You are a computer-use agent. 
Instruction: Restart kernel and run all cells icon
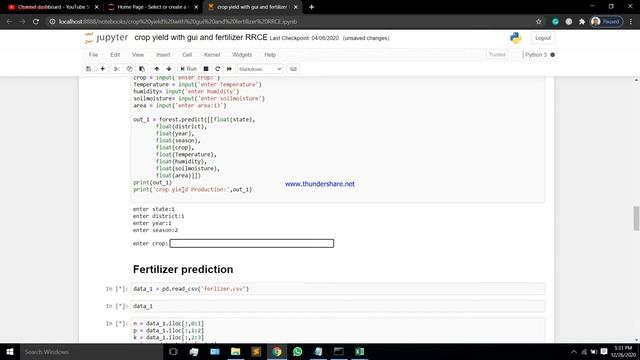[x=229, y=69]
